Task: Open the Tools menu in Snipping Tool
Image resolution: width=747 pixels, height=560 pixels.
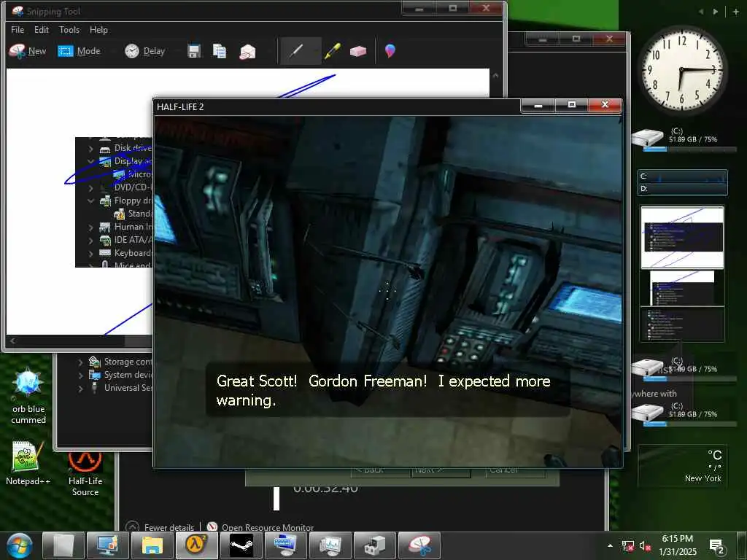Action: (x=69, y=29)
